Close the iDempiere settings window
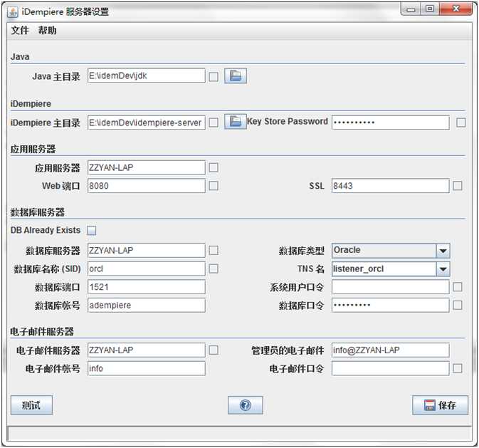 coord(456,9)
